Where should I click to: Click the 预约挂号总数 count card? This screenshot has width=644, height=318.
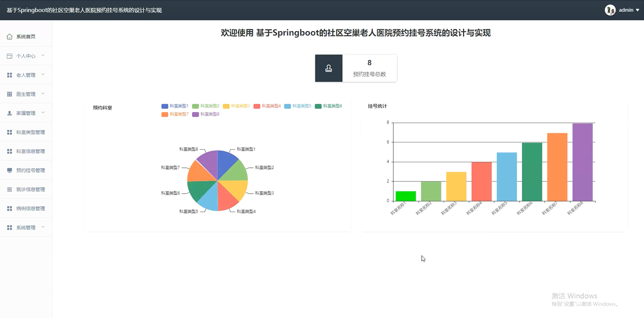point(356,68)
